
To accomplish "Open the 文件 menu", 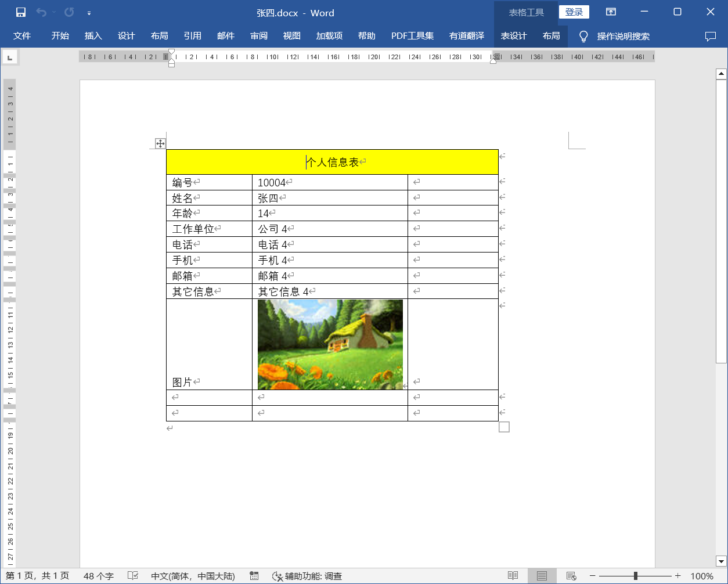I will 22,35.
